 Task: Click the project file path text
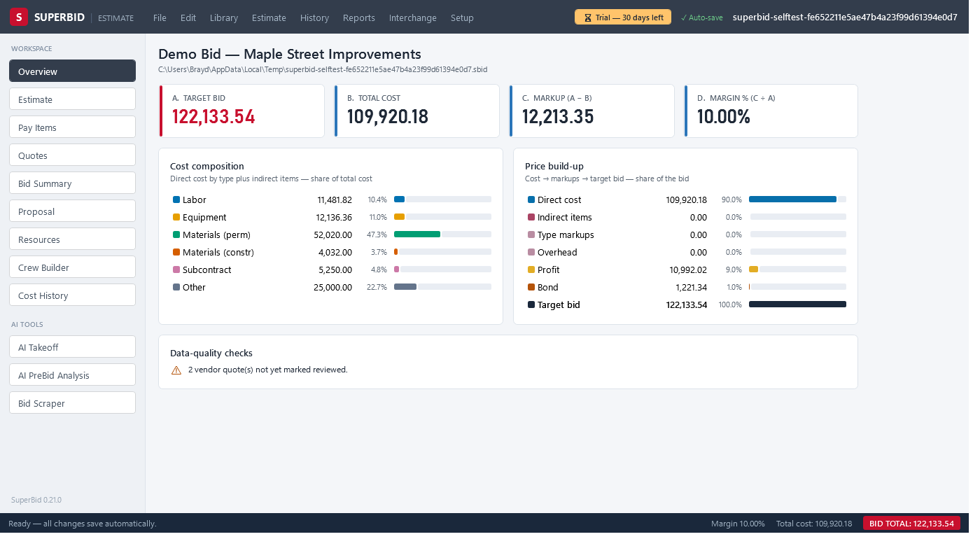pyautogui.click(x=323, y=69)
